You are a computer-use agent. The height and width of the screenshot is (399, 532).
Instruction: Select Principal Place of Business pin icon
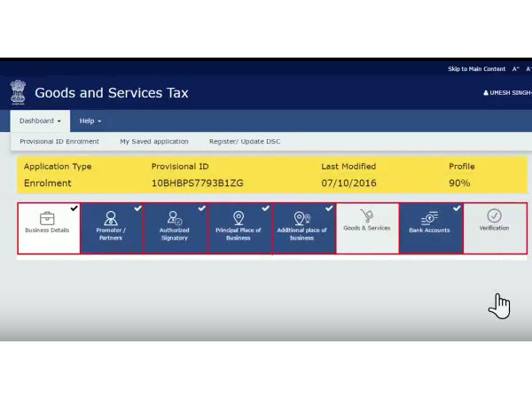239,218
